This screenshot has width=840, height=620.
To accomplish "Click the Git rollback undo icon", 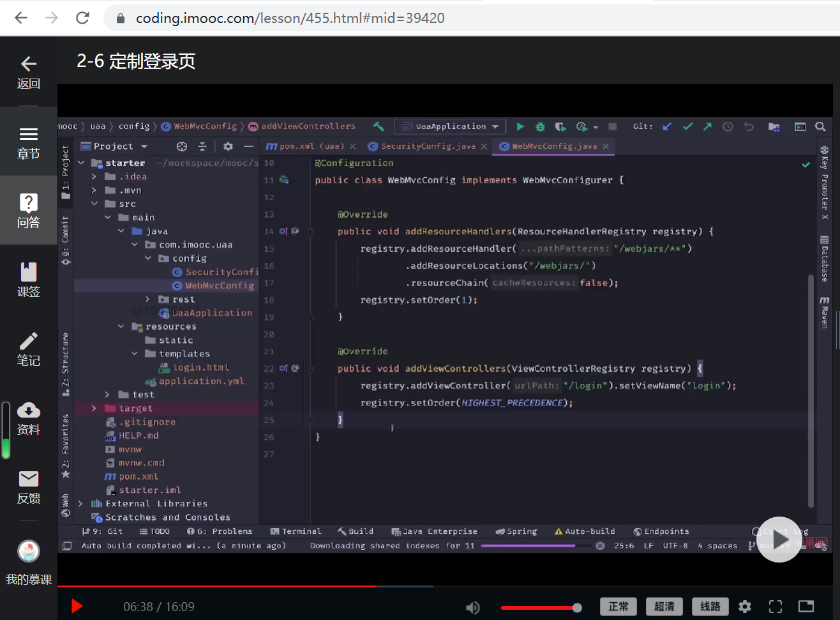I will [x=749, y=126].
